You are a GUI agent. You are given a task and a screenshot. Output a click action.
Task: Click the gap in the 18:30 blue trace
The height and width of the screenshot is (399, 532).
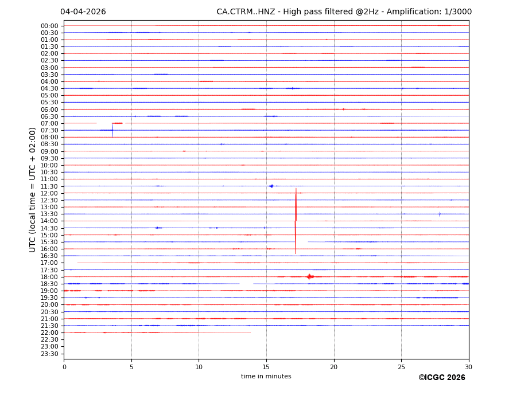click(x=246, y=284)
